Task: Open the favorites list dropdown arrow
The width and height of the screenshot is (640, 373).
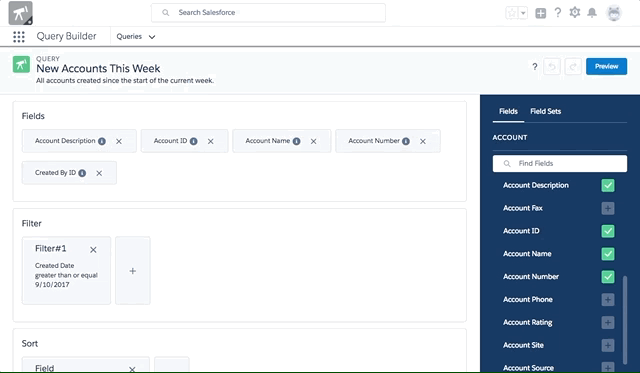Action: coord(523,13)
